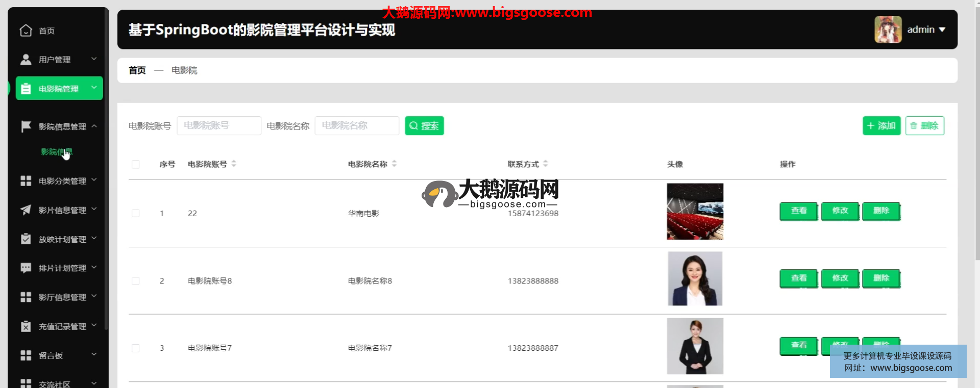Click the clipboard-check icon for 放映计划管理
Screen dimensions: 980x388
click(26, 239)
